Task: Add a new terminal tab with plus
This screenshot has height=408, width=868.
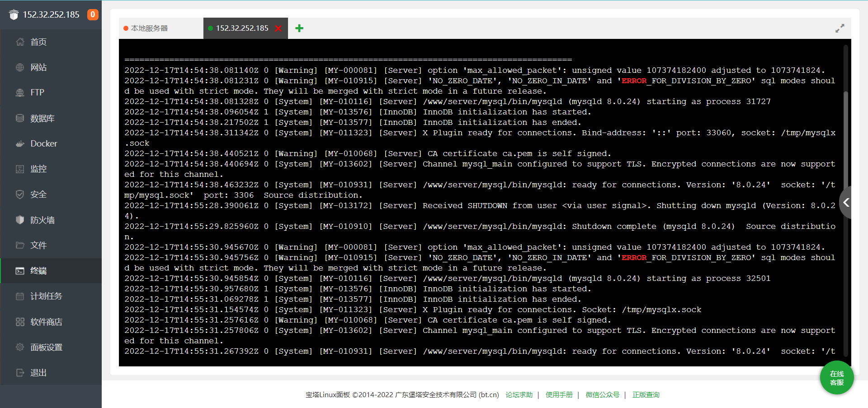Action: pyautogui.click(x=299, y=28)
